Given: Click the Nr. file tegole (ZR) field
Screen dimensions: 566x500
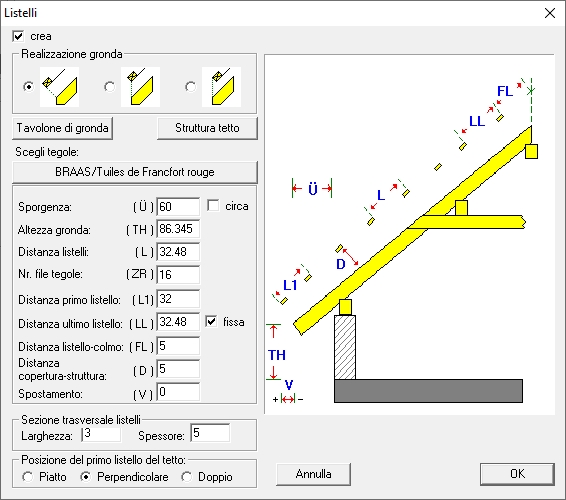Looking at the screenshot, I should (178, 275).
